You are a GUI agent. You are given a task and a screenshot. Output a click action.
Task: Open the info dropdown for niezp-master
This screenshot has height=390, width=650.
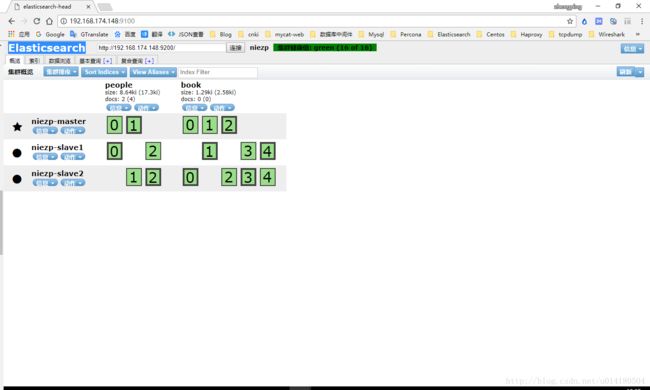[45, 131]
